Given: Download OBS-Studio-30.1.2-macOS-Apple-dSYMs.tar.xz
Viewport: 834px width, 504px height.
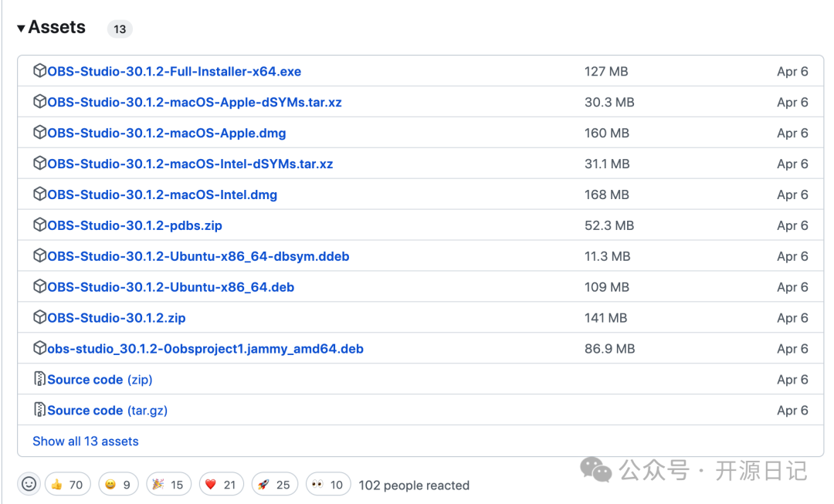Looking at the screenshot, I should 194,102.
